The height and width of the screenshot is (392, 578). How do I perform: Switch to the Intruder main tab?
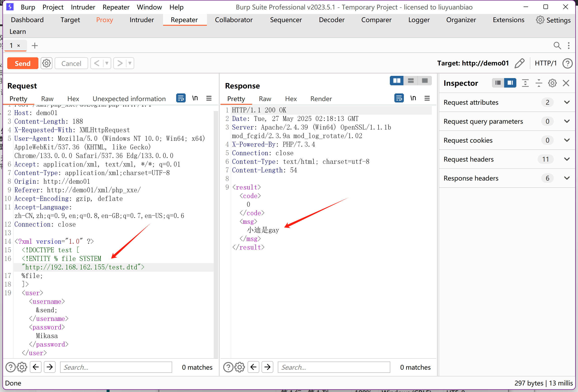tap(142, 20)
